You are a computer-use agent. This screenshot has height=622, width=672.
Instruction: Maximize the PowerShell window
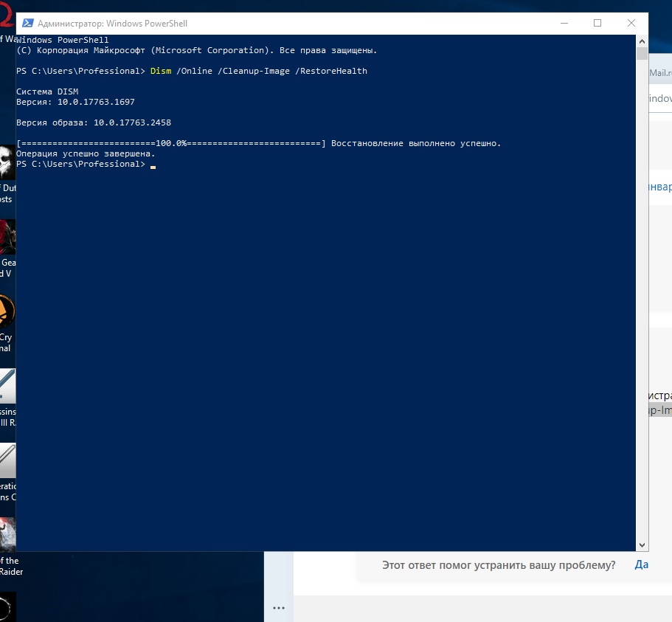[597, 23]
